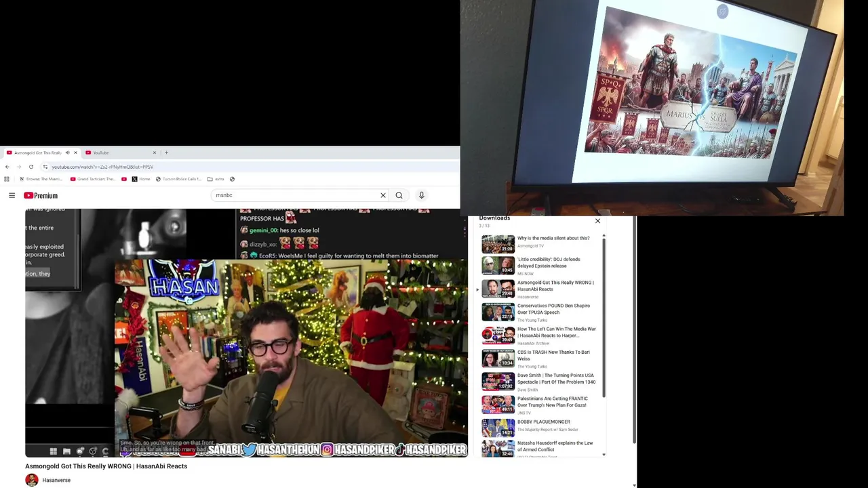This screenshot has height=488, width=868.
Task: Mute the tab via speaker icon
Action: pos(67,152)
